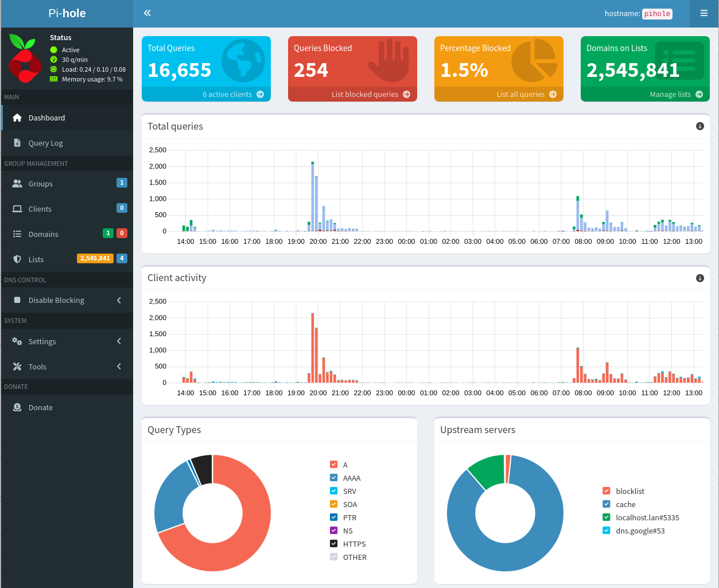Click orange 2,545,841 badge on Lists

(x=95, y=259)
